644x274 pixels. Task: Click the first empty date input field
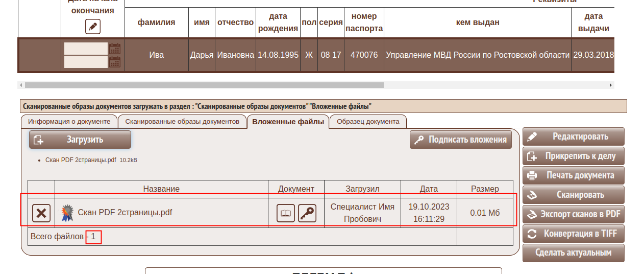click(86, 49)
